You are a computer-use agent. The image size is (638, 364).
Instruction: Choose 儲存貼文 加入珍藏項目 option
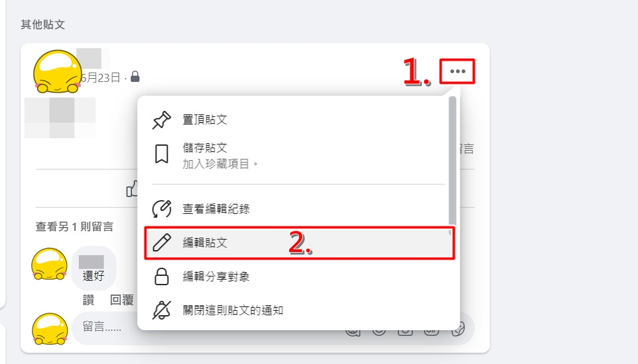(x=298, y=155)
